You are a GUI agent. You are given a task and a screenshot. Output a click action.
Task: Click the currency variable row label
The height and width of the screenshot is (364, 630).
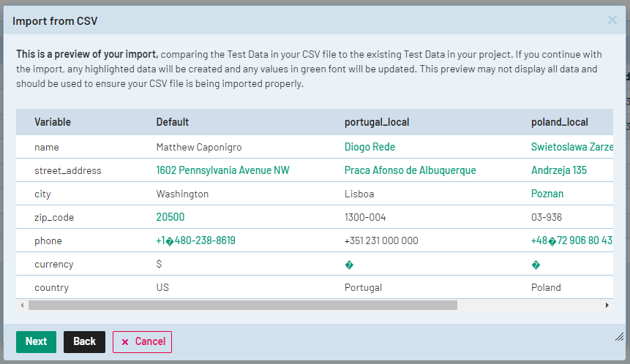(x=53, y=264)
